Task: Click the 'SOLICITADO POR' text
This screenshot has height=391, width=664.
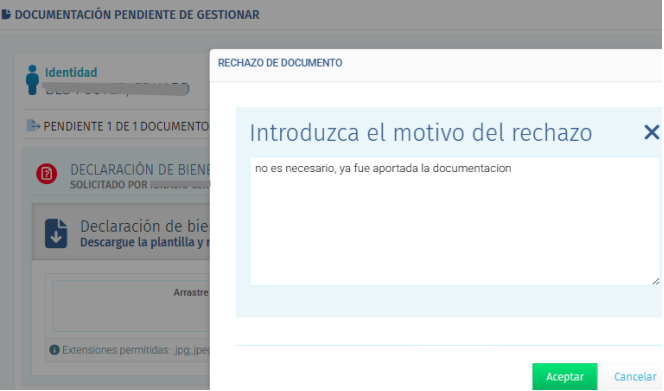Action: tap(108, 185)
